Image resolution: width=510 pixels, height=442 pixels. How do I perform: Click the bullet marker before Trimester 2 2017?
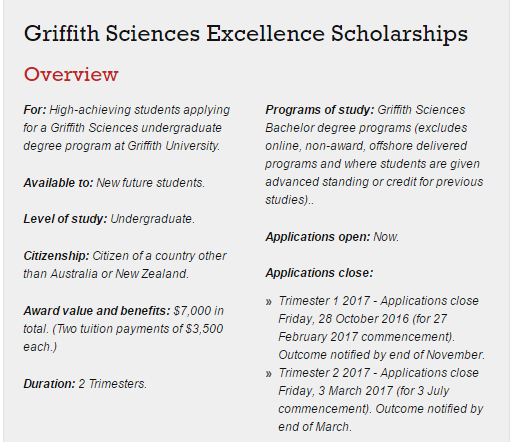(269, 374)
